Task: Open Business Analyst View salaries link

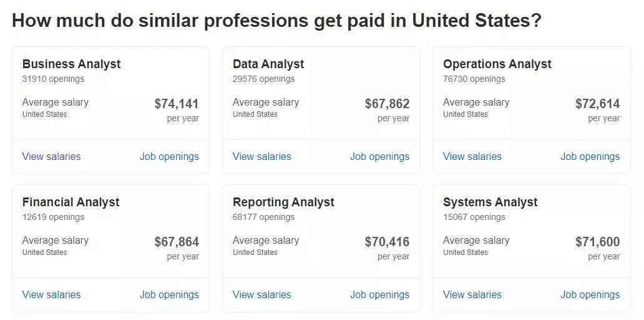Action: (51, 157)
